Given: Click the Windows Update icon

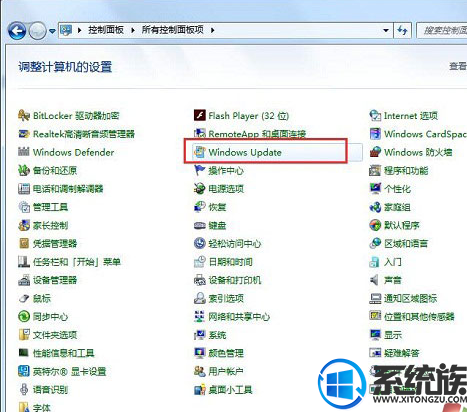Looking at the screenshot, I should pyautogui.click(x=200, y=152).
